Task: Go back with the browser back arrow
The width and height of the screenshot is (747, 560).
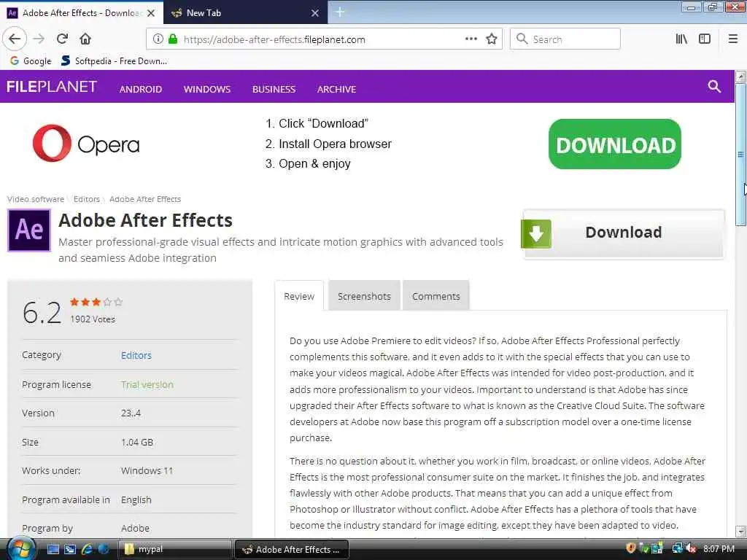Action: pos(15,39)
